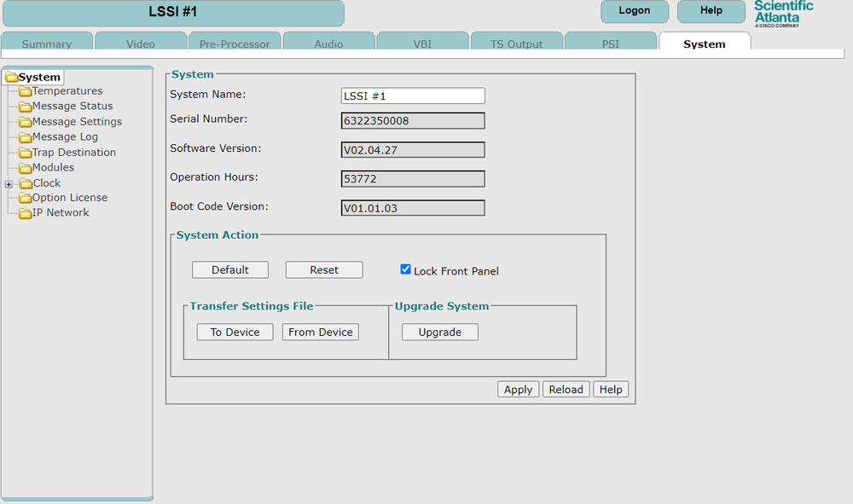853x504 pixels.
Task: Expand the Clock tree node
Action: point(9,182)
